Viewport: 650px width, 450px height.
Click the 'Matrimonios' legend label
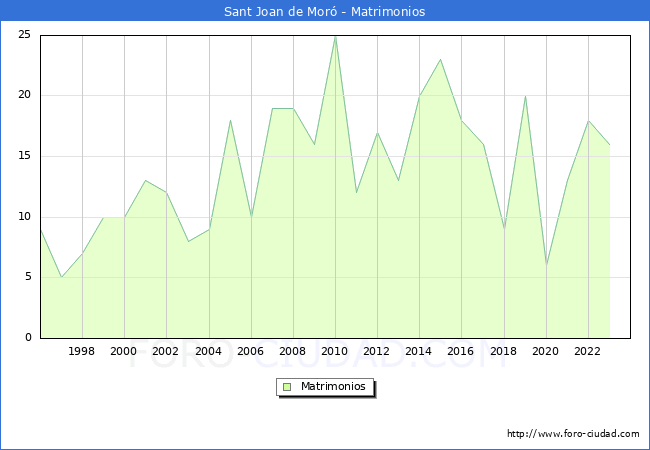tap(333, 386)
